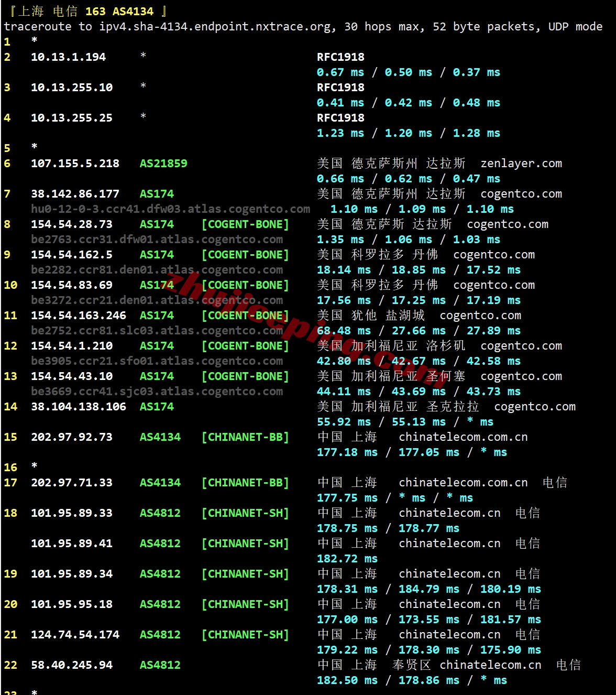Select latency value 44.11 ms
616x695 pixels.
coord(344,392)
